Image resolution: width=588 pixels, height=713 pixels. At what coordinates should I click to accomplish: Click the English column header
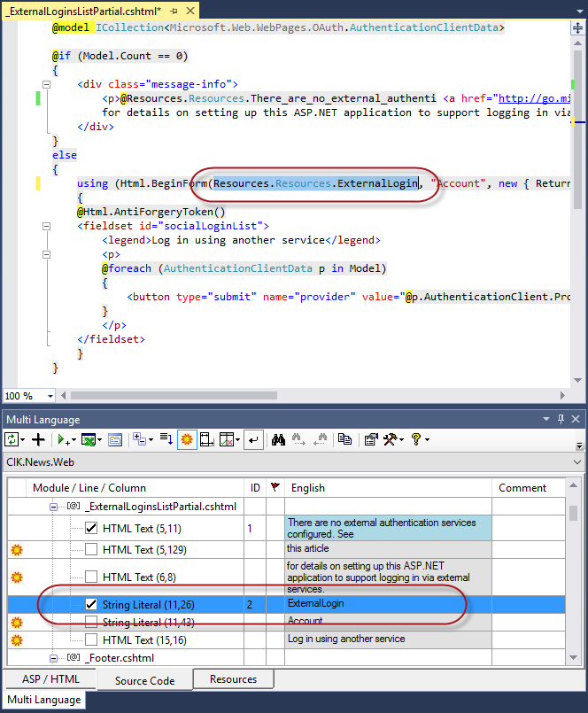pos(308,487)
